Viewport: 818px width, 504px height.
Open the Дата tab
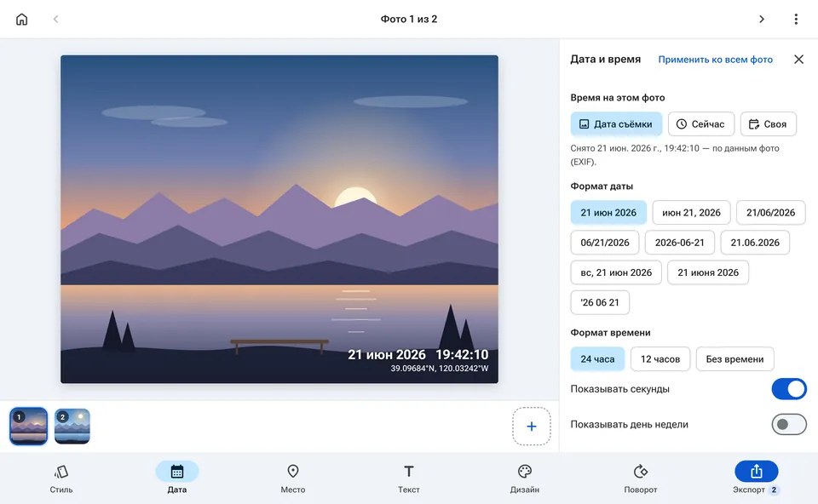coord(177,478)
